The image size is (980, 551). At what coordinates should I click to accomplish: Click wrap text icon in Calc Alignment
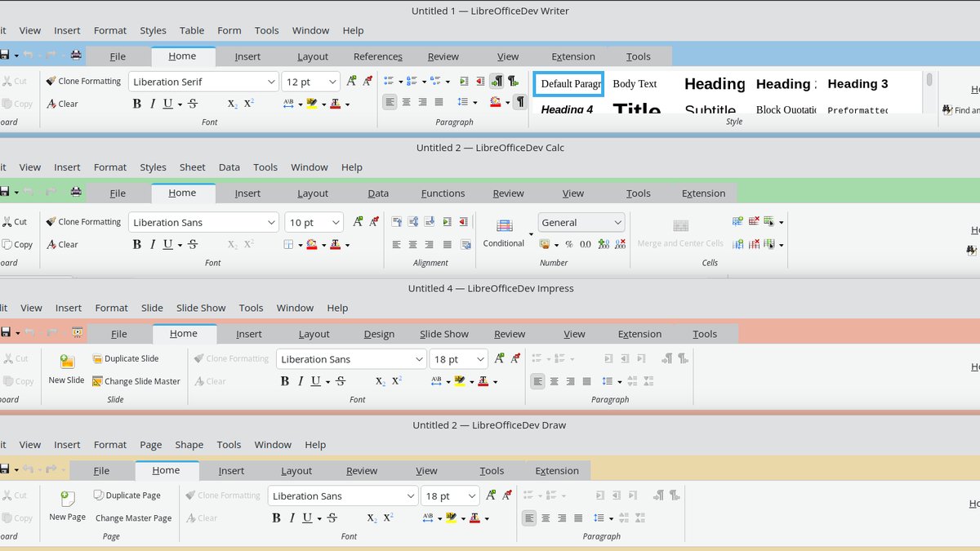465,244
